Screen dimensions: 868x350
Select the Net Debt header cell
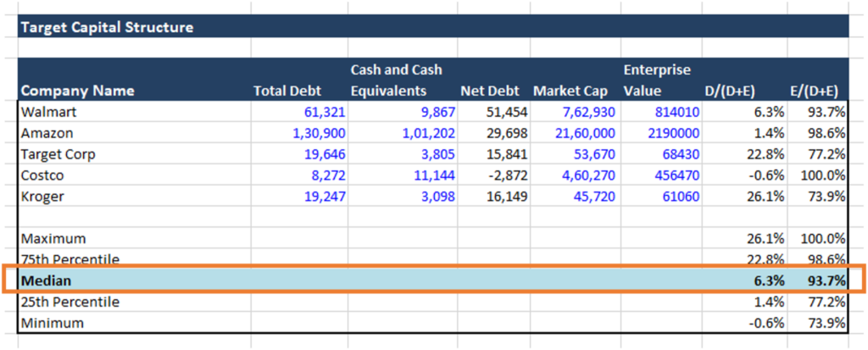(489, 91)
